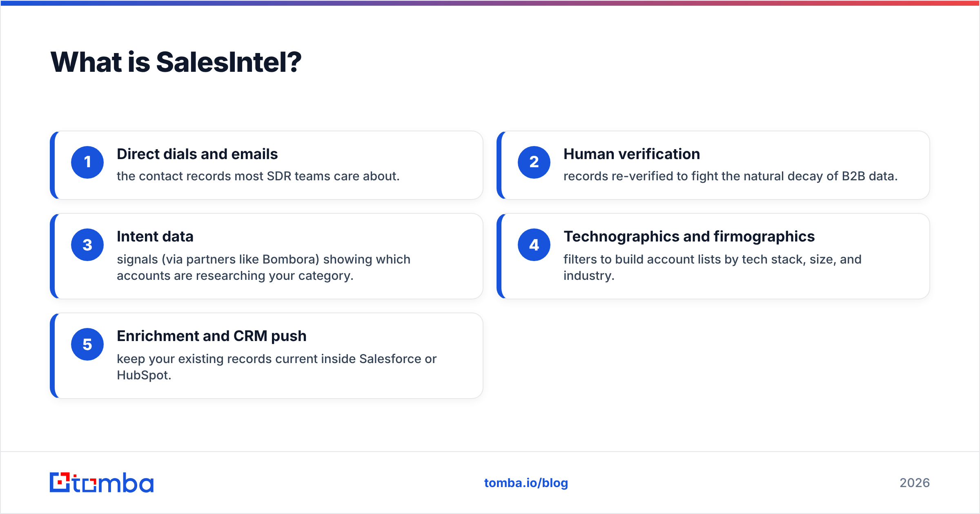The height and width of the screenshot is (514, 980).
Task: Click the 'Enrichment and CRM push' title
Action: 212,336
